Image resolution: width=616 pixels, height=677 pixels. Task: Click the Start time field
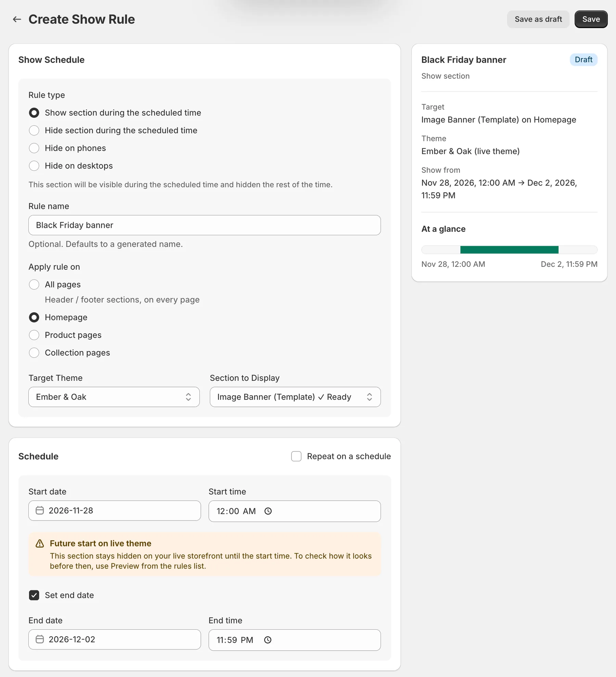click(295, 511)
